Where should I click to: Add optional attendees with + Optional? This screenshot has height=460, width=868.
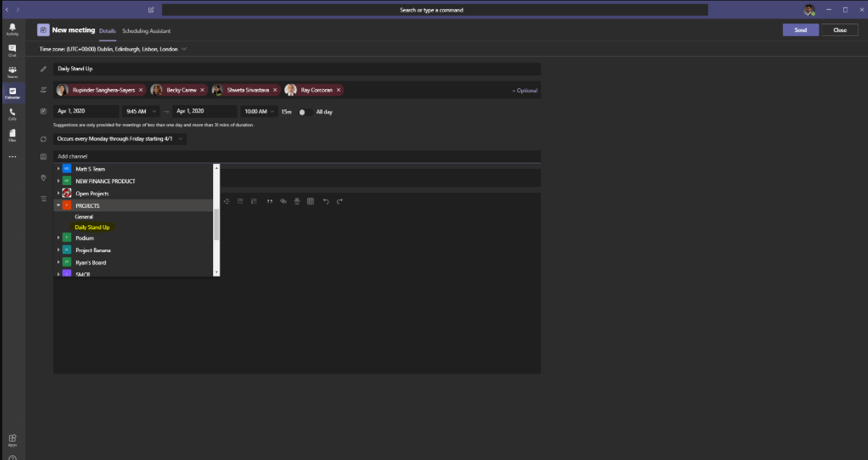coord(524,90)
